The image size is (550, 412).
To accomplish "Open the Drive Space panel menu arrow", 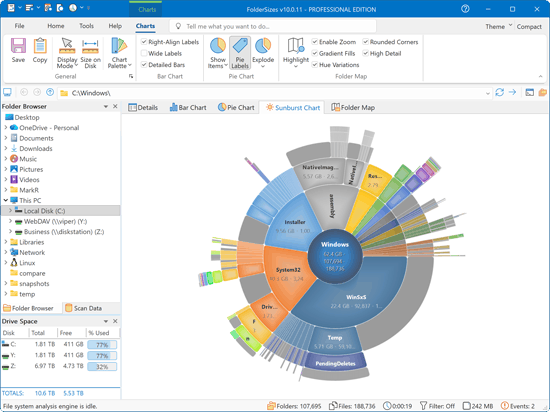I will (106, 321).
